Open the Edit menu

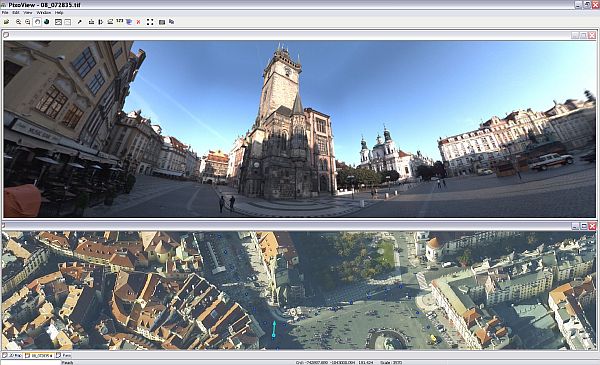[16, 13]
